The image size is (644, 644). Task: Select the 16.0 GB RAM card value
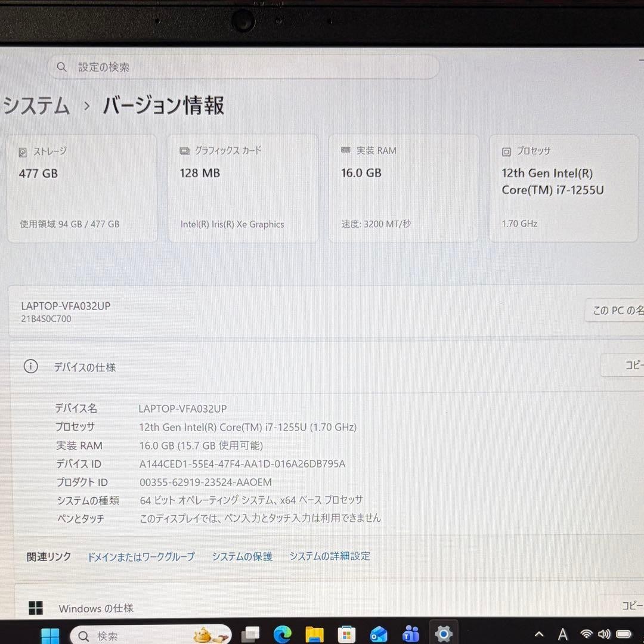361,173
